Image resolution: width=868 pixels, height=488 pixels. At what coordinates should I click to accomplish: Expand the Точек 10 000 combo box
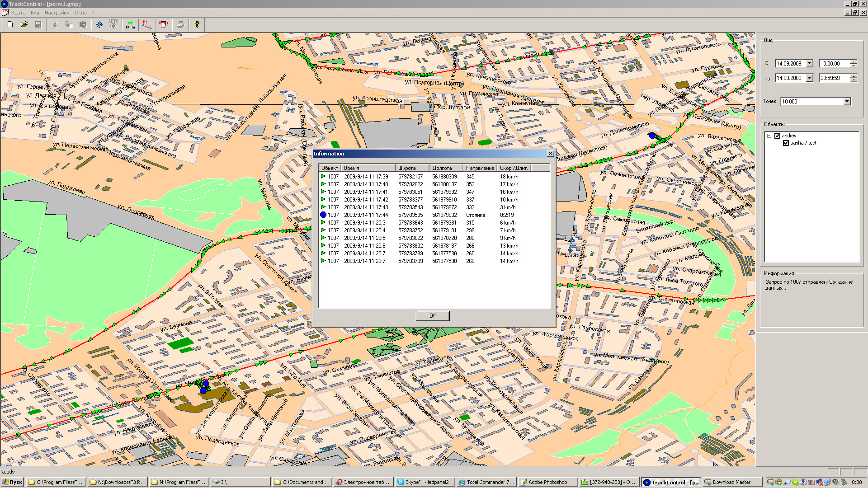[847, 102]
